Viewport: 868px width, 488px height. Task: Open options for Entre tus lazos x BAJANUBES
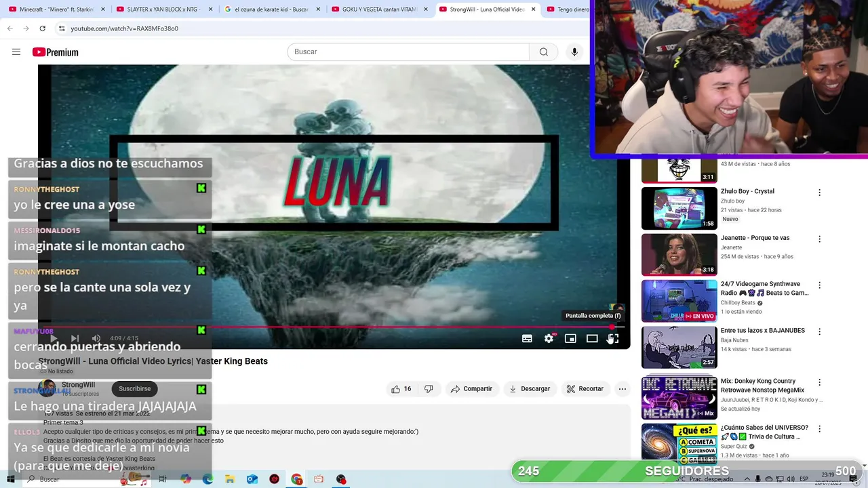click(819, 332)
